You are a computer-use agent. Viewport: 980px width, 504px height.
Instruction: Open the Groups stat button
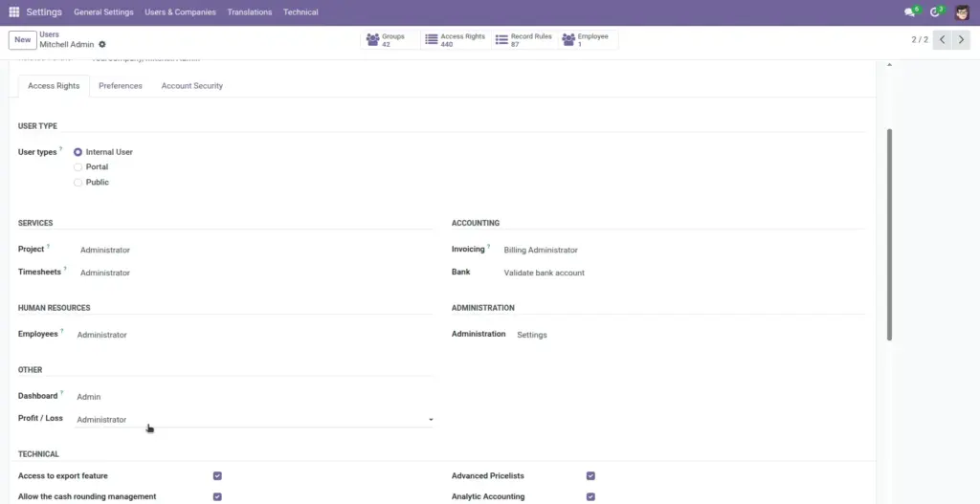point(390,40)
